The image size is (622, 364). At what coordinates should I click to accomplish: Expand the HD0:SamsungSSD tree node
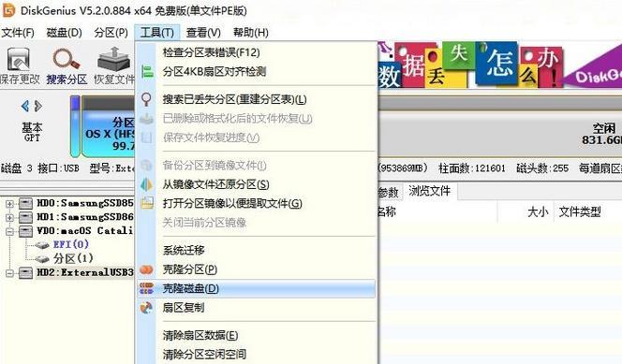coord(10,204)
